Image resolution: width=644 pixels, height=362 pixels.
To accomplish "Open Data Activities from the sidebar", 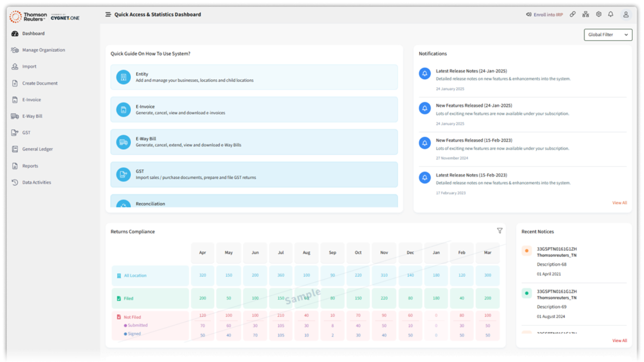I will click(36, 183).
